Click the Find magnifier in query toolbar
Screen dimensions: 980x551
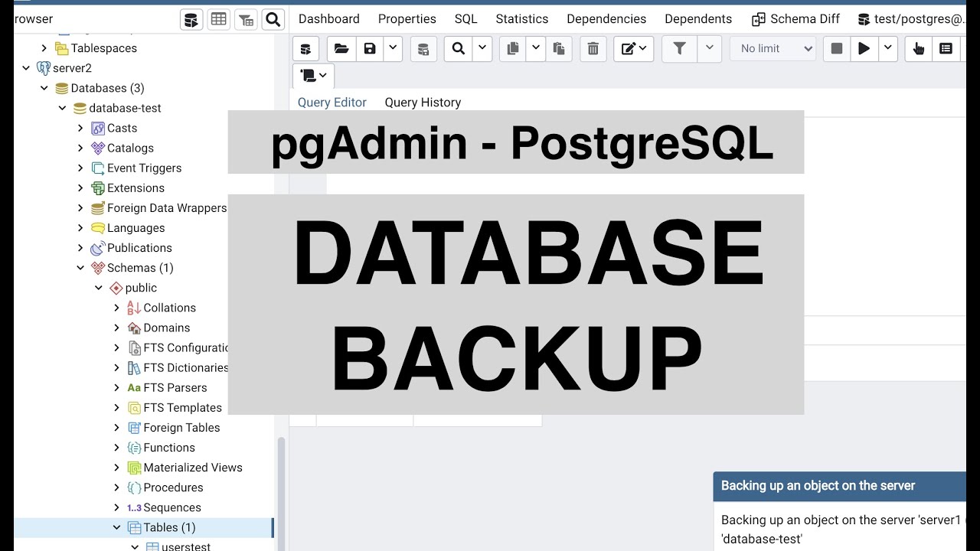459,49
